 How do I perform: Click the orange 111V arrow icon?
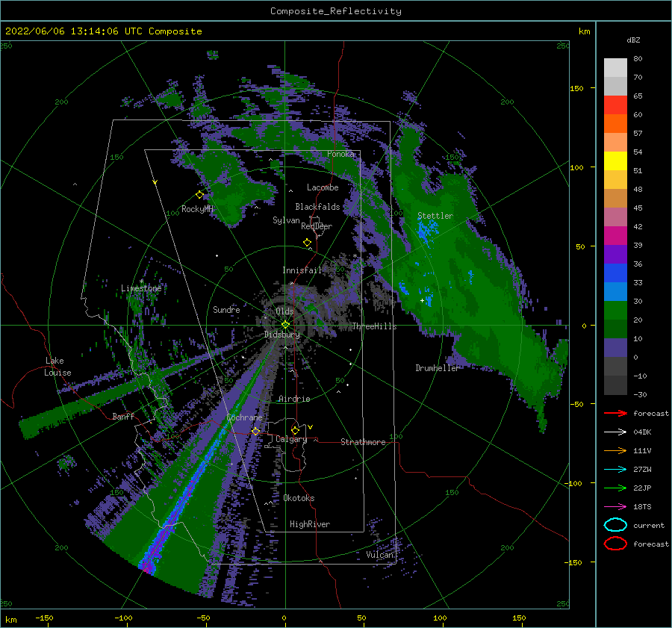click(x=615, y=450)
